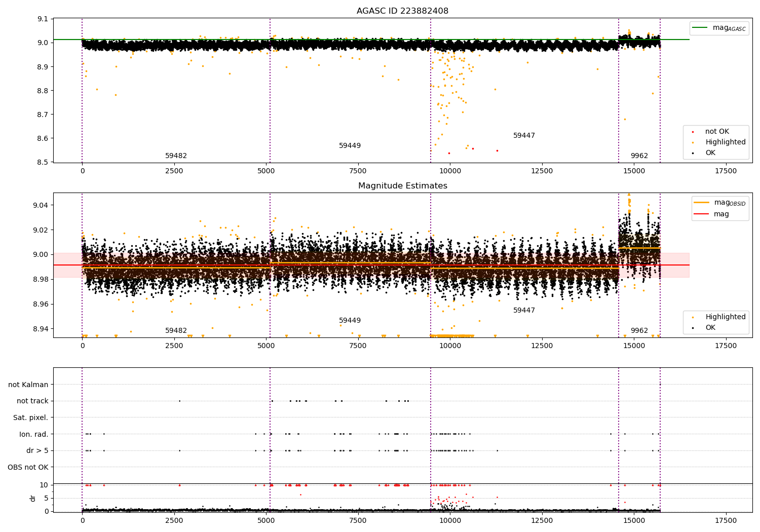Click obsid label 59449 in Magnitude Estimates plot
Viewport: 760px width, 532px height.
click(350, 321)
